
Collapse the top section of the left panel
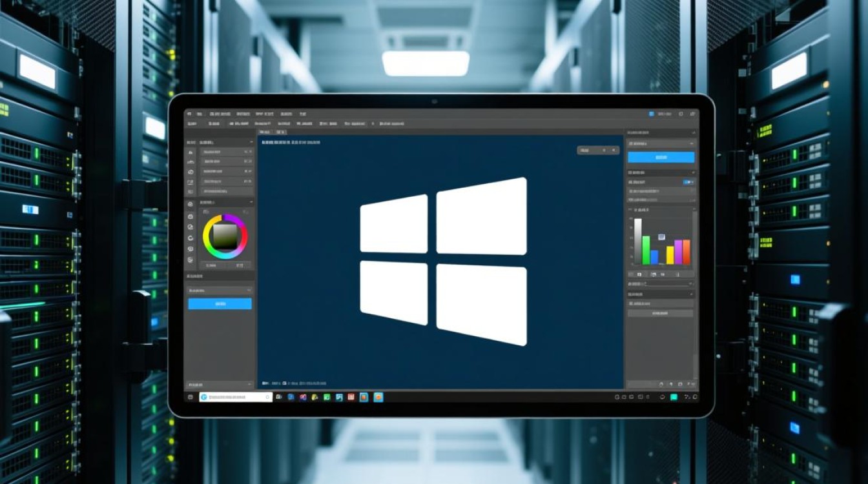251,142
